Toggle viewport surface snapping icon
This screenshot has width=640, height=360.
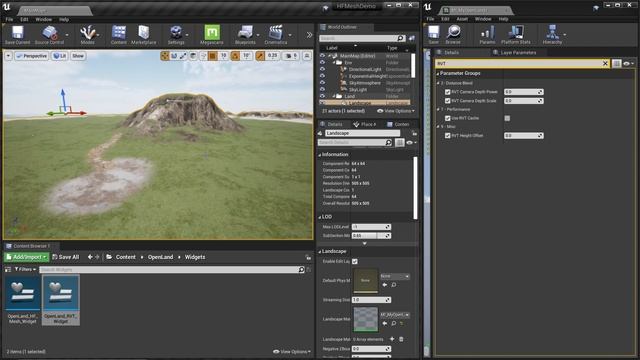pos(203,56)
